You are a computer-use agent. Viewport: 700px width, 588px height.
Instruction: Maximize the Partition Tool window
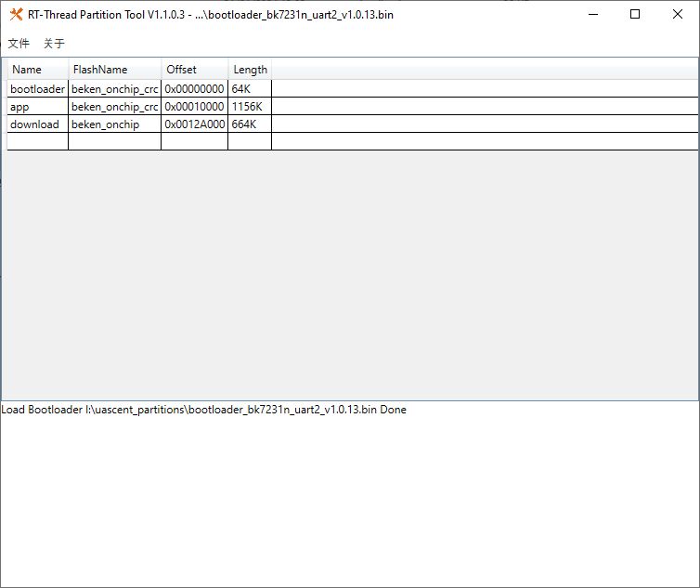pyautogui.click(x=635, y=14)
